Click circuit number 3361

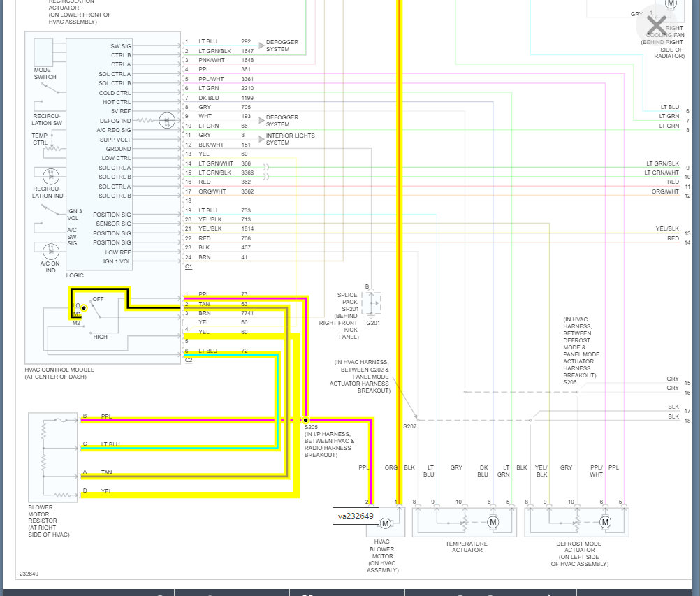click(x=248, y=79)
